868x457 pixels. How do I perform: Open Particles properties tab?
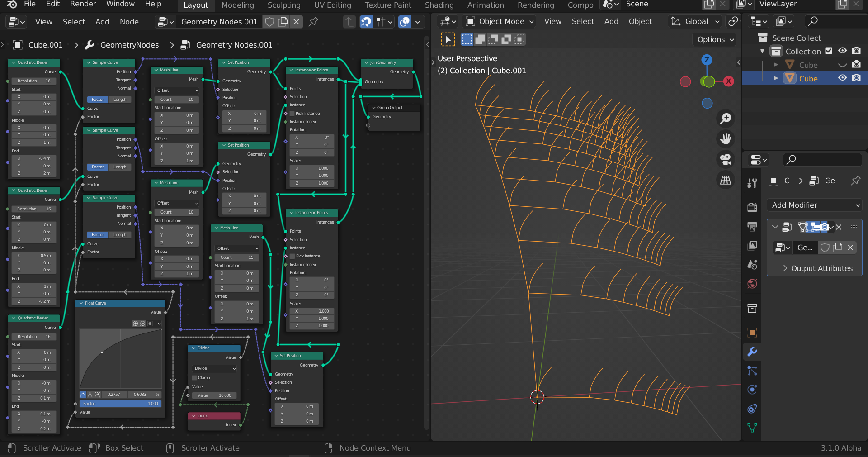(x=752, y=371)
